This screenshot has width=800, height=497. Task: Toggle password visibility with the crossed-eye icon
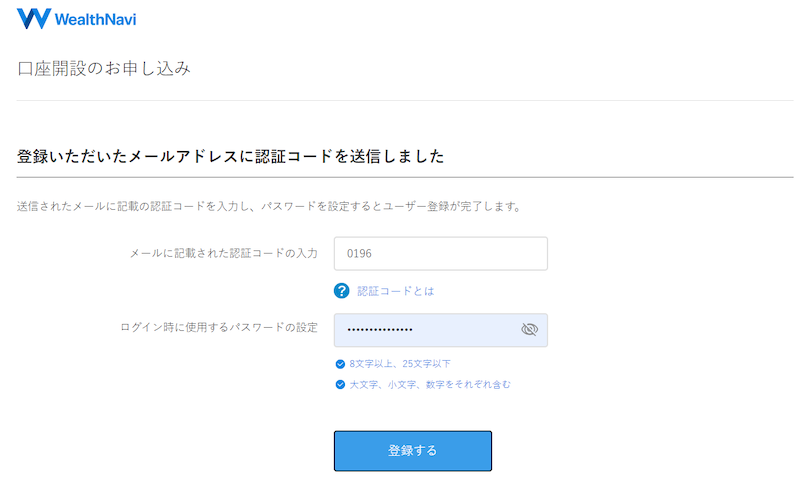pyautogui.click(x=529, y=329)
